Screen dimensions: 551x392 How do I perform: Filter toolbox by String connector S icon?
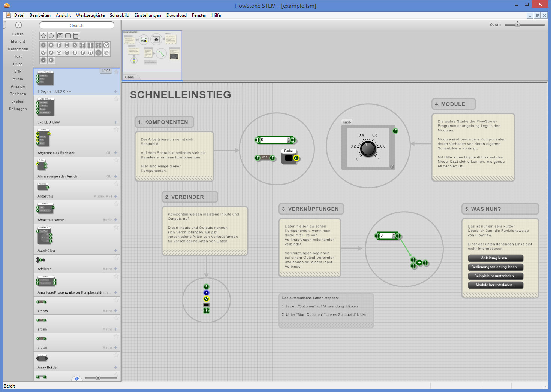(75, 45)
